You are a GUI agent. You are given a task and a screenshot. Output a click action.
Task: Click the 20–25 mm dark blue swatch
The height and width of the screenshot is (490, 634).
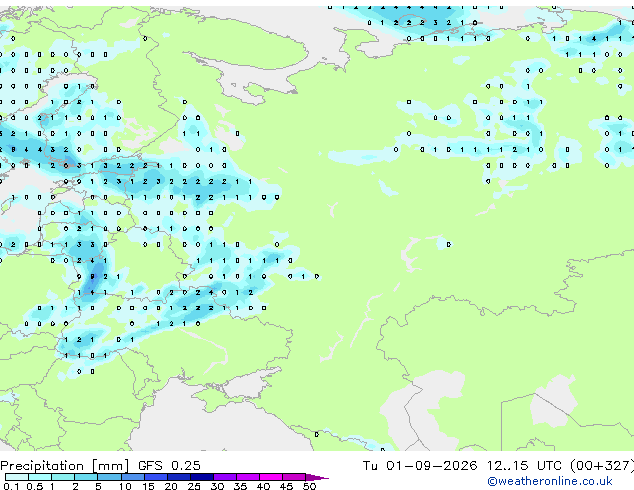(179, 477)
